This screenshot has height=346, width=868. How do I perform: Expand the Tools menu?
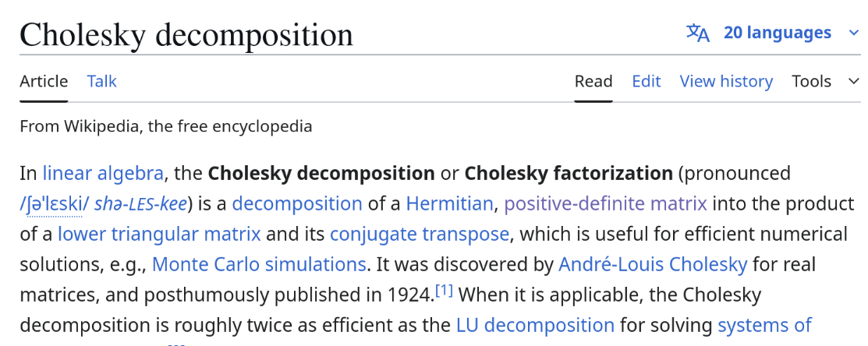pos(825,81)
